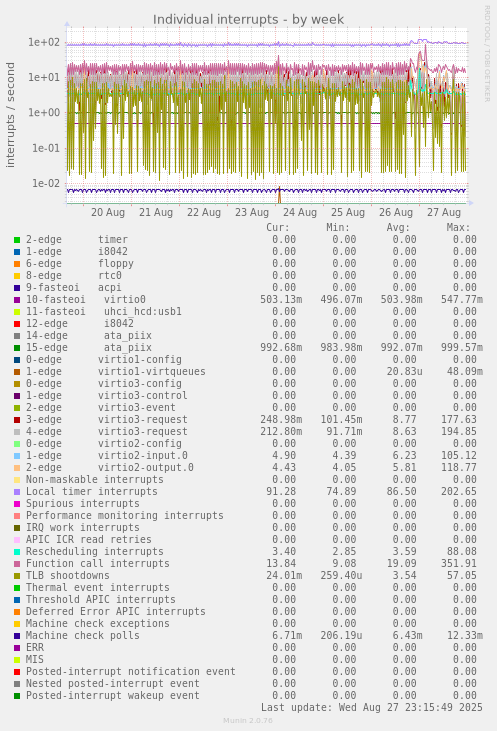Click the RRDTOOL / TOBI OETIKER watermark
497x731 pixels.
click(x=487, y=54)
